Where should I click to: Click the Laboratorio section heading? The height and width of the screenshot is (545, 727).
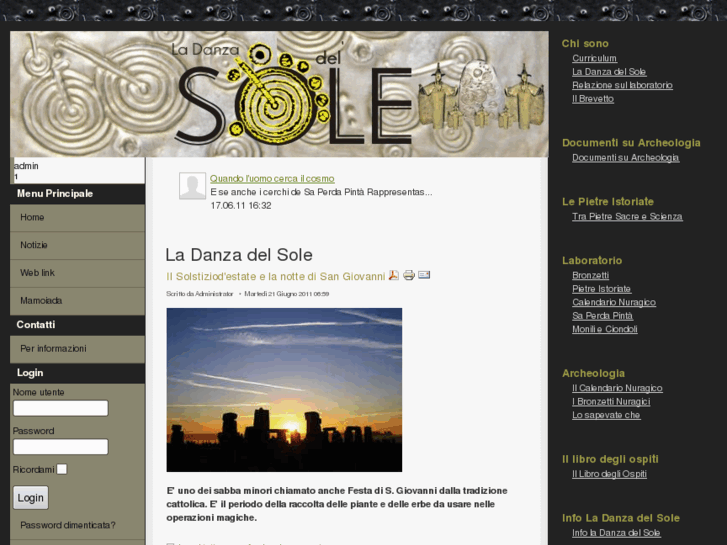pyautogui.click(x=592, y=261)
